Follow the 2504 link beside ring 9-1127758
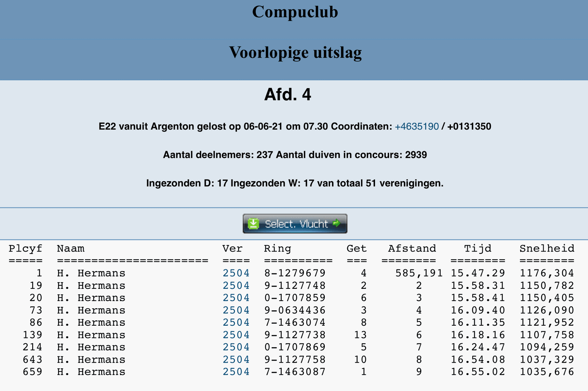The width and height of the screenshot is (588, 391). coord(236,360)
